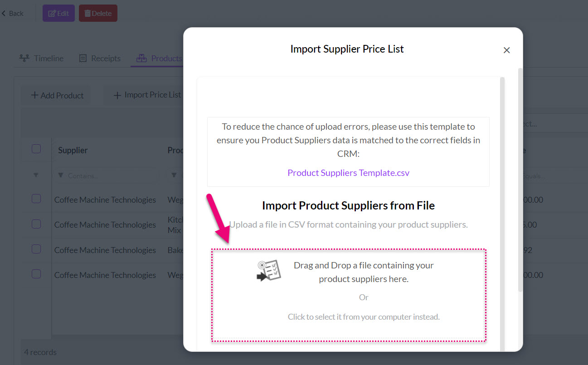Click the Back chevron arrow

click(x=4, y=13)
